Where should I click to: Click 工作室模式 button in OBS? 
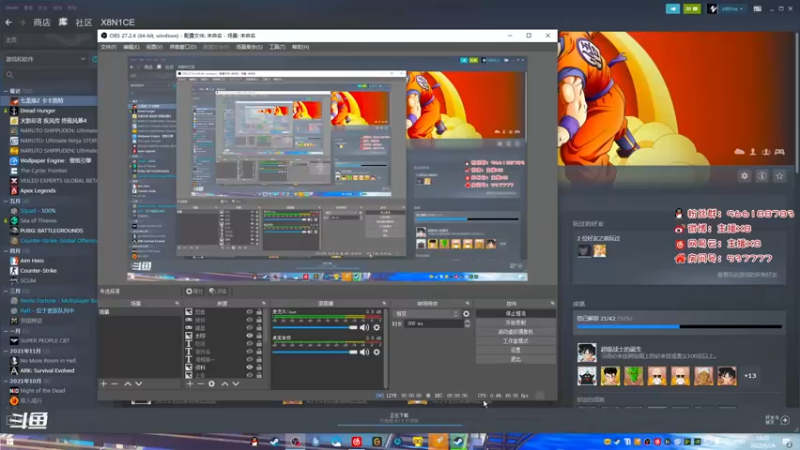point(515,341)
